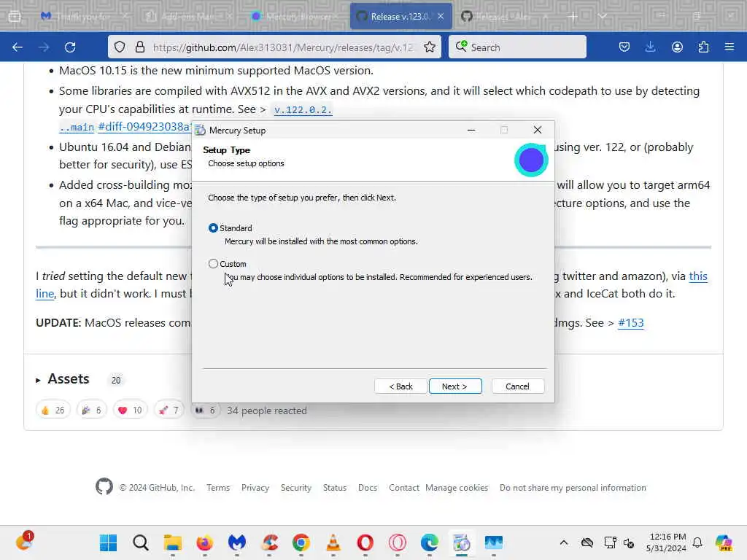Toggle the thumbs up reaction 26
The image size is (747, 560).
(x=53, y=410)
